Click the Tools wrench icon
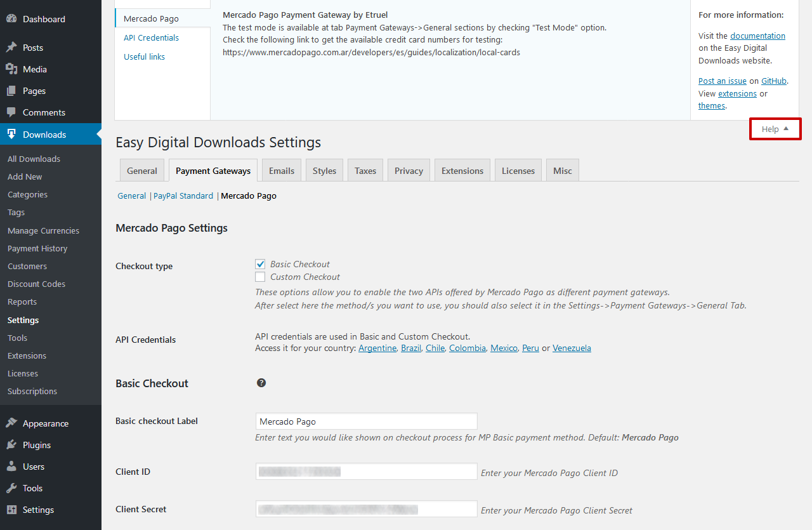 pyautogui.click(x=11, y=488)
